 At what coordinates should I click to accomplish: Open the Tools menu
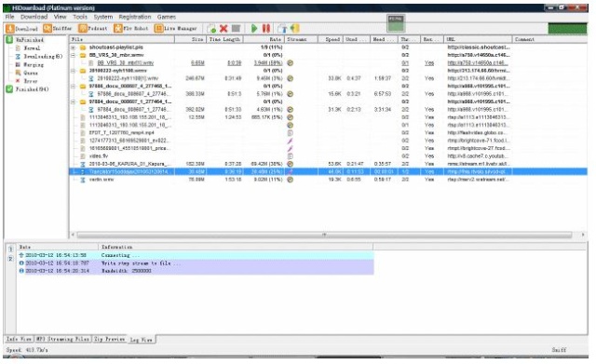[x=80, y=17]
